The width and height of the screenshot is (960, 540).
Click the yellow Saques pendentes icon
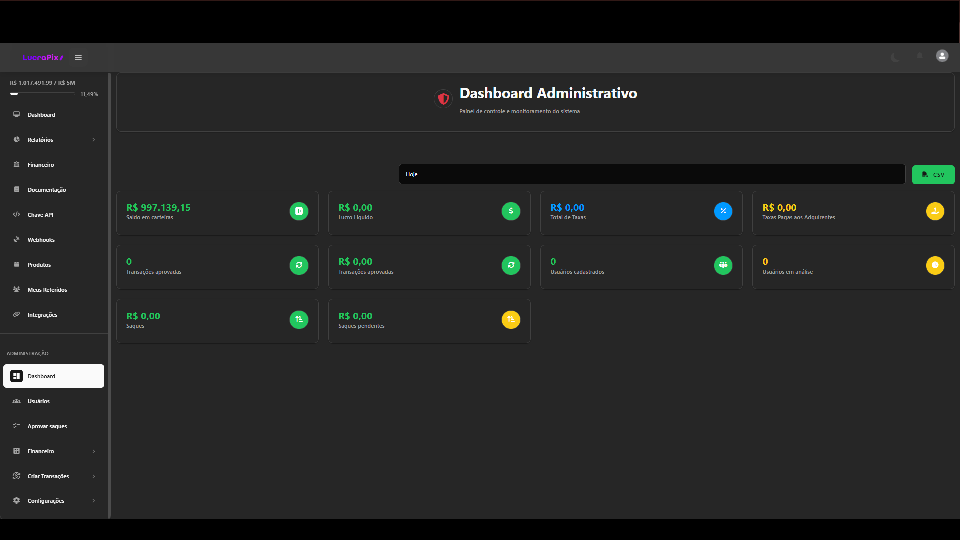tap(510, 320)
